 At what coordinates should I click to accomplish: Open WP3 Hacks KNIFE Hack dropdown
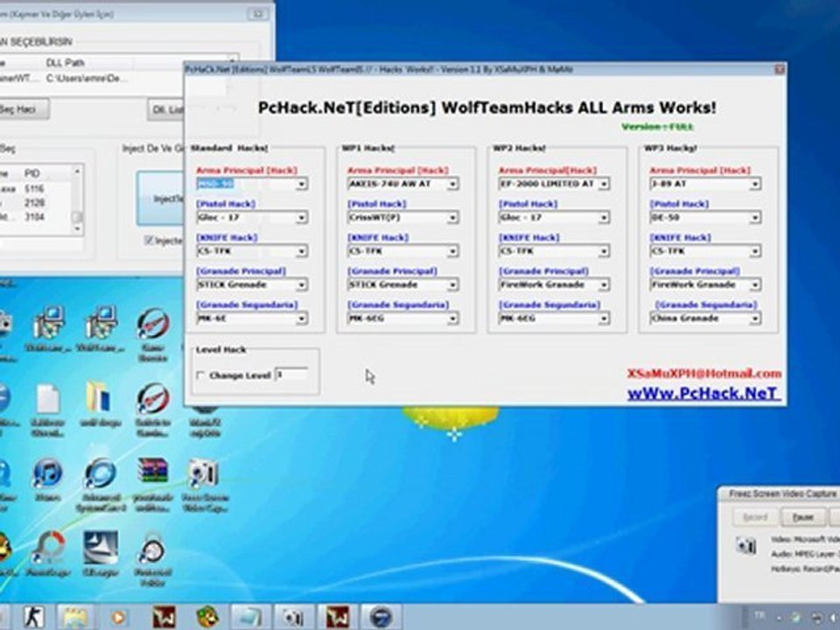(x=755, y=251)
